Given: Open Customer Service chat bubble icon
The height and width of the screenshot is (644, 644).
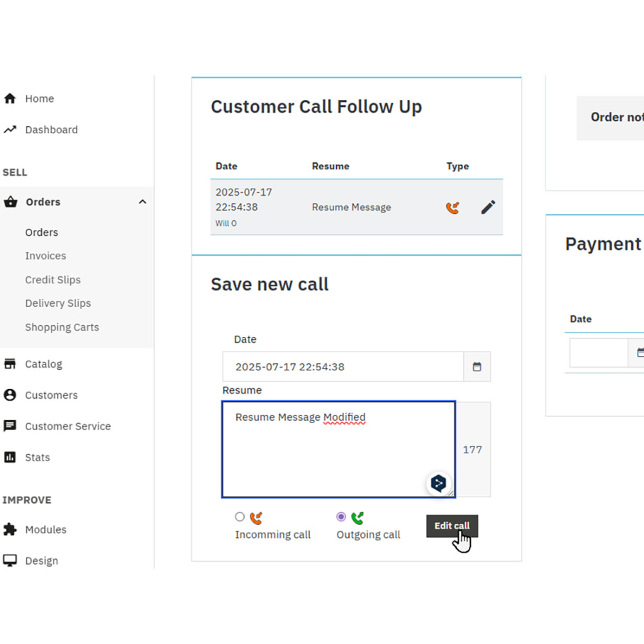Looking at the screenshot, I should click(x=10, y=426).
